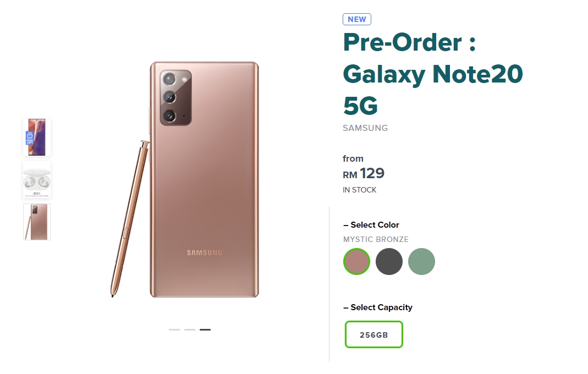Image resolution: width=588 pixels, height=374 pixels.
Task: Click the RM 129 price
Action: [x=364, y=174]
